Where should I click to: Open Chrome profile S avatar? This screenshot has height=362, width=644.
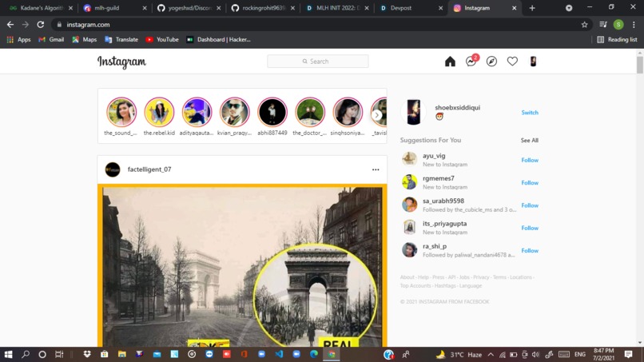pyautogui.click(x=618, y=25)
